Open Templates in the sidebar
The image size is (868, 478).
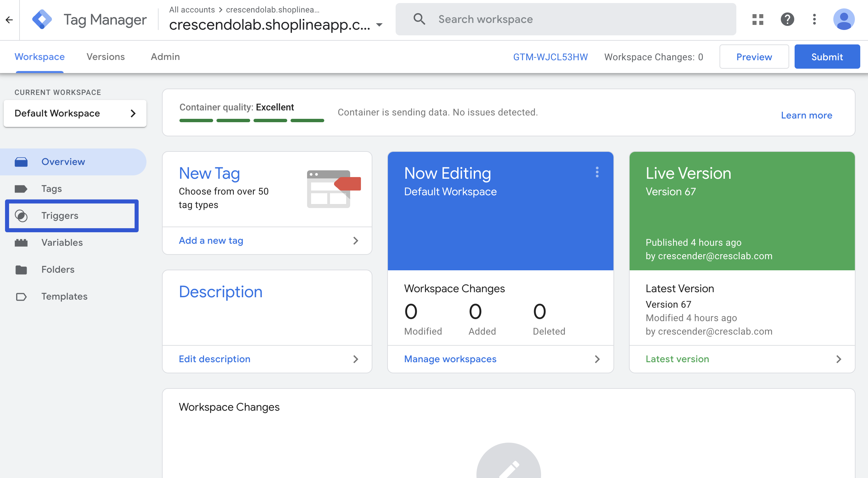[64, 297]
